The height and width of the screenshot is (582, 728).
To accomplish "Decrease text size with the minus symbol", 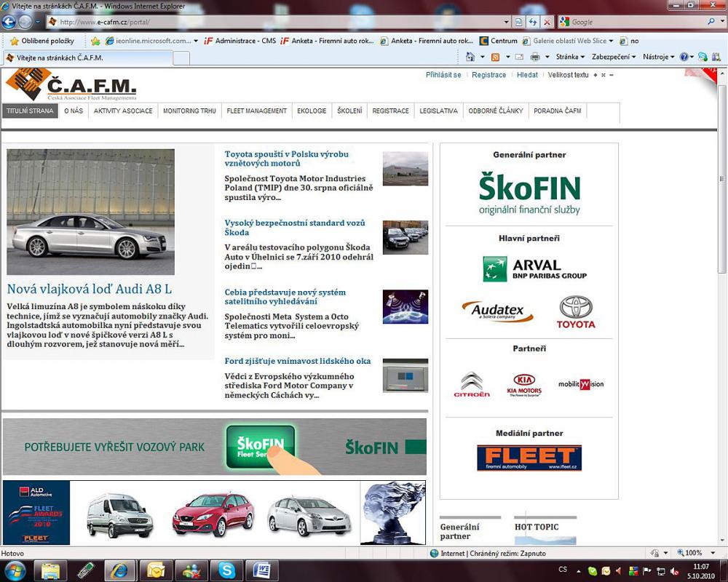I will tap(612, 75).
